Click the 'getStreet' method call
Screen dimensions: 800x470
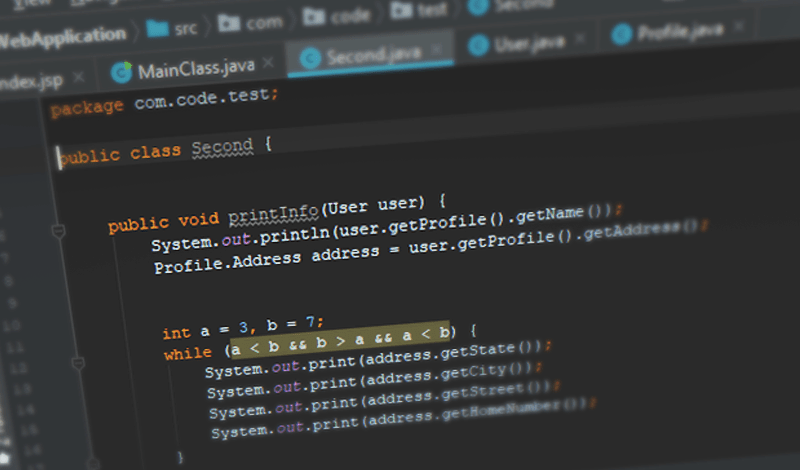click(483, 392)
